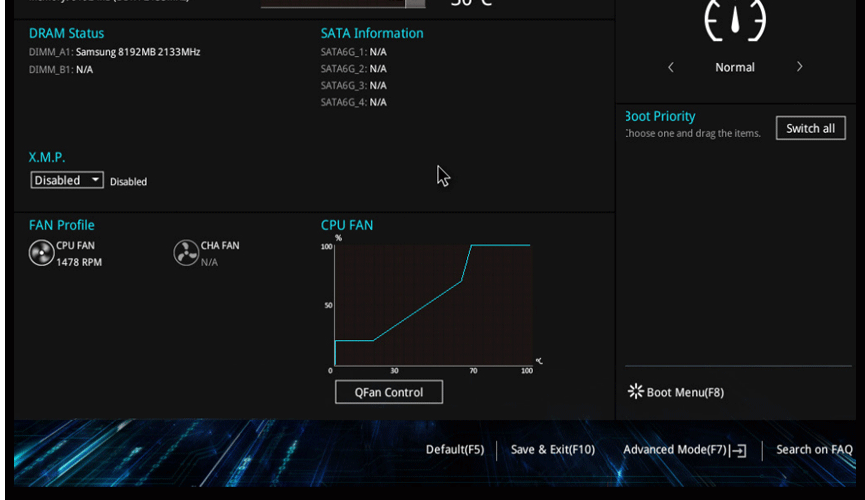Click the X.M.P. dropdown arrow

(x=95, y=180)
